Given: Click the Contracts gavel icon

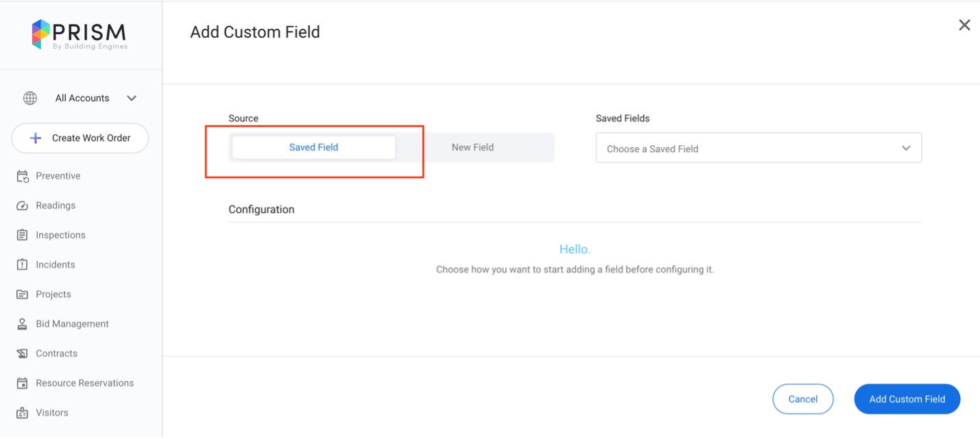Looking at the screenshot, I should 22,353.
